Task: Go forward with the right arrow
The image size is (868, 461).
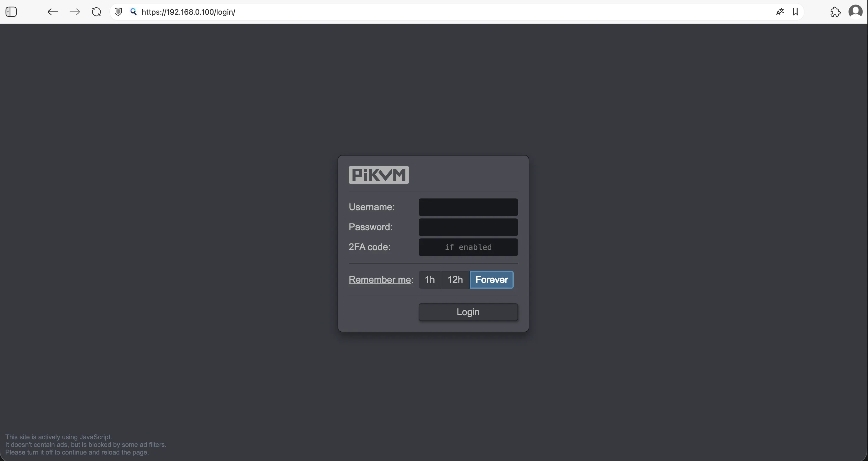Action: pos(74,12)
